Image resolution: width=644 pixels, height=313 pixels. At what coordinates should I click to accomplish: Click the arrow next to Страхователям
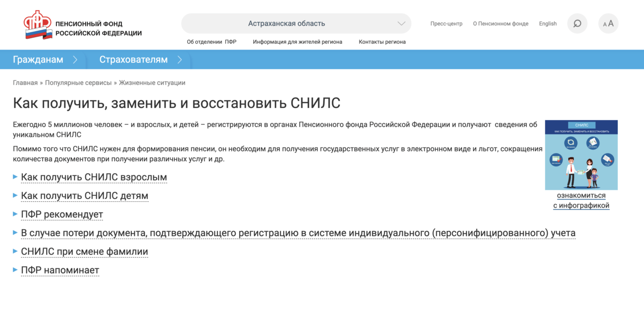click(x=180, y=60)
